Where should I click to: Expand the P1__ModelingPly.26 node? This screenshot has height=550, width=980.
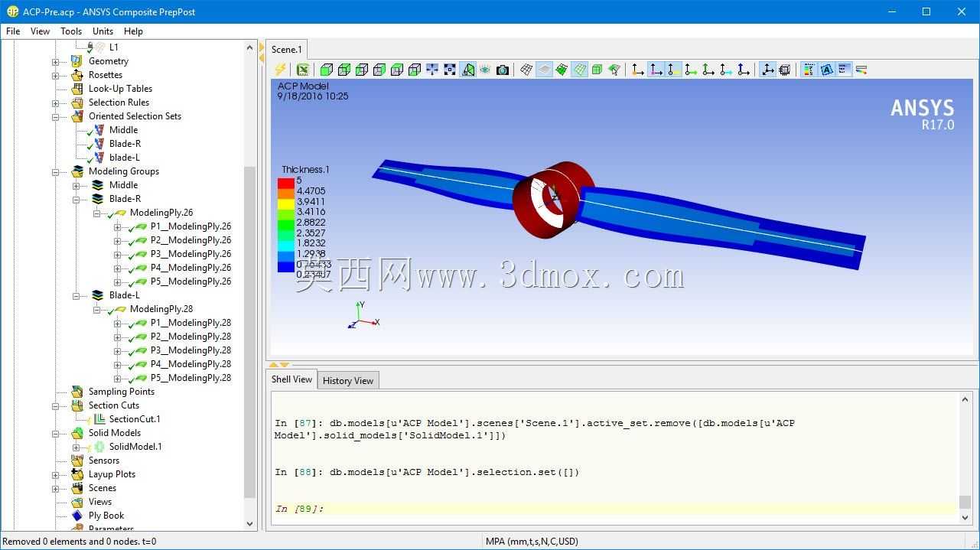pyautogui.click(x=118, y=227)
